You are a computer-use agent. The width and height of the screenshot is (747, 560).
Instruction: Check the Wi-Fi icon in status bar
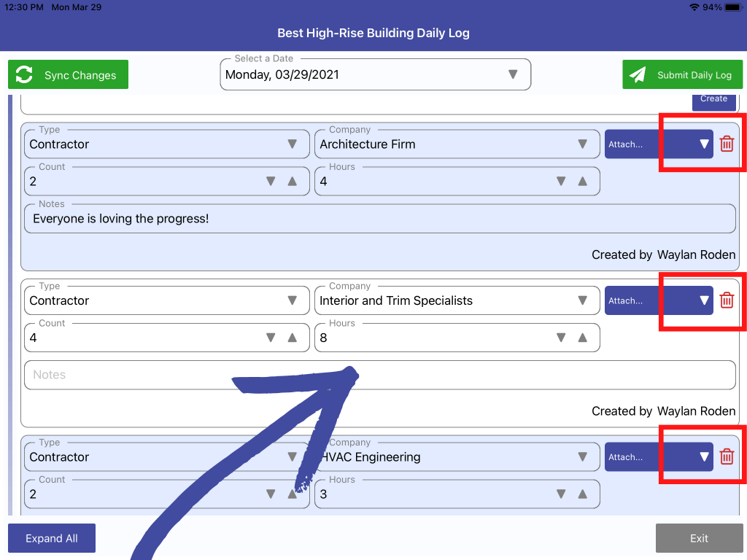pos(694,7)
